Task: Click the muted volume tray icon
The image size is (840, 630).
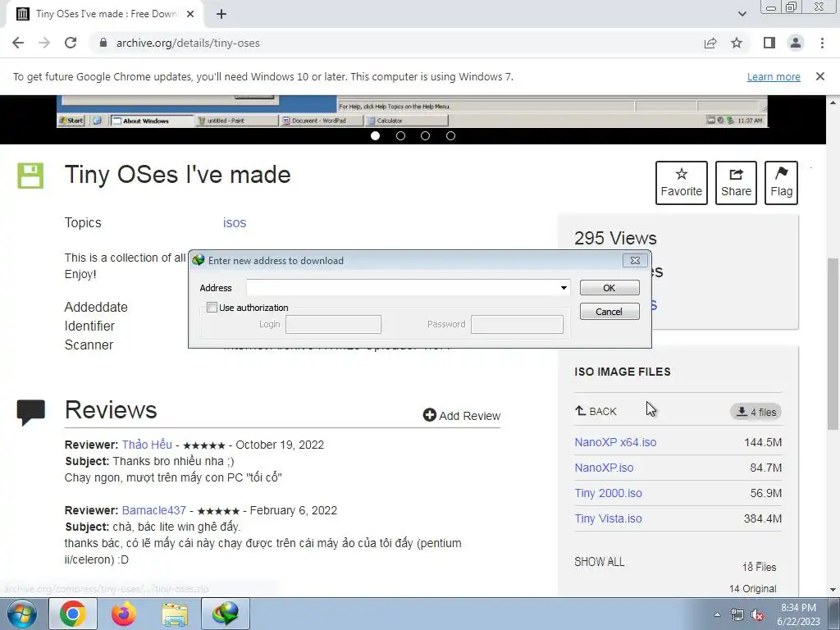Action: click(x=757, y=614)
